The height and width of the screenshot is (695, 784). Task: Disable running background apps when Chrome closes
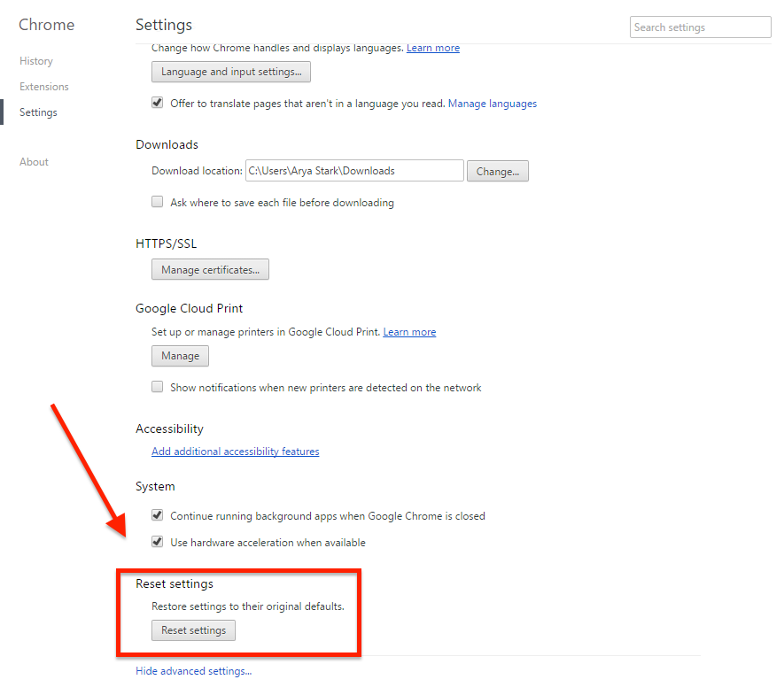pos(157,514)
